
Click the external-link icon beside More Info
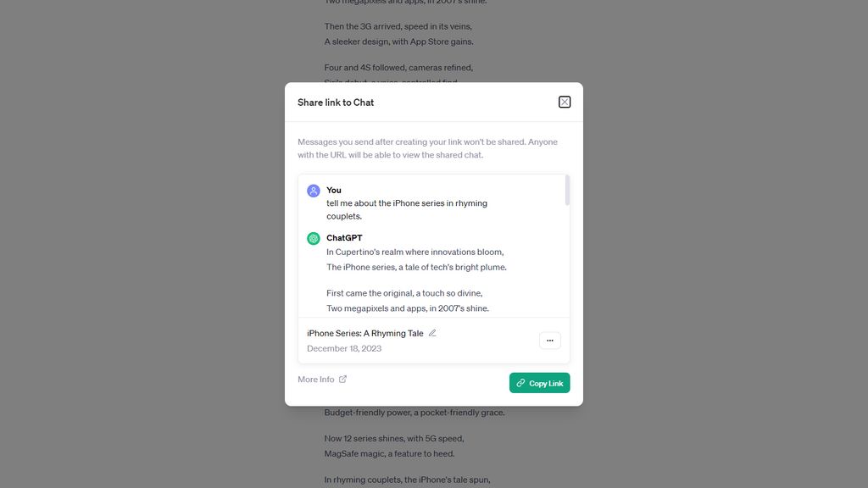342,379
